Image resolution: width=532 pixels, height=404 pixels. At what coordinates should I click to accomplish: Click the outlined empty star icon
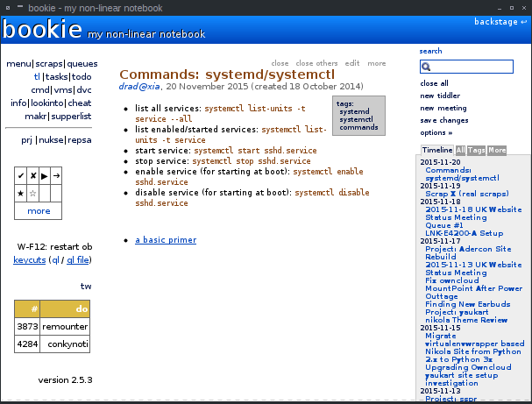click(x=32, y=193)
